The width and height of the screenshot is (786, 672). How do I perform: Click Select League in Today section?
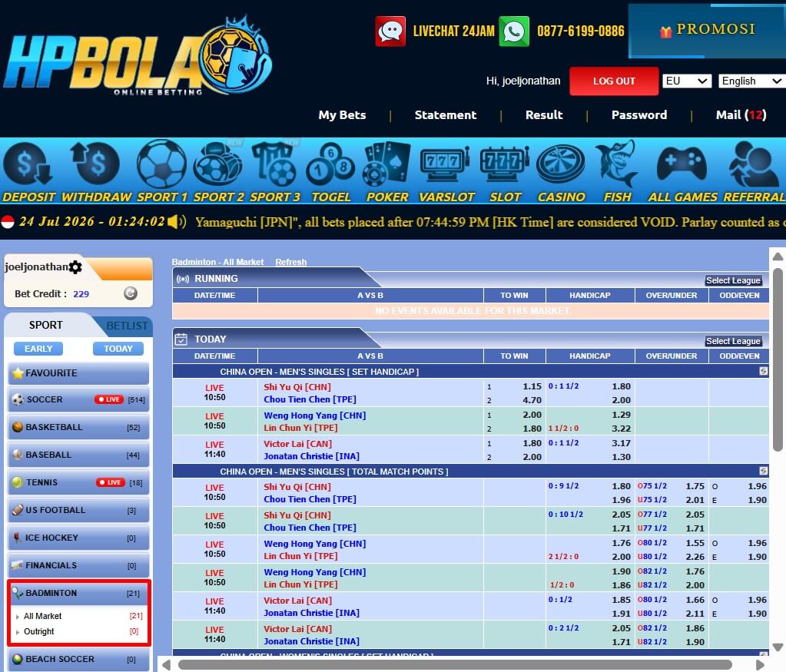click(x=733, y=341)
